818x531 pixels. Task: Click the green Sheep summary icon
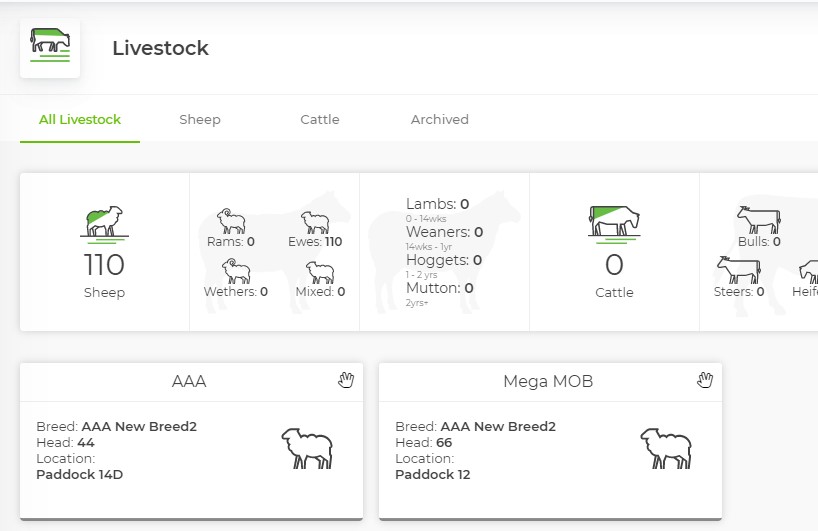(104, 224)
